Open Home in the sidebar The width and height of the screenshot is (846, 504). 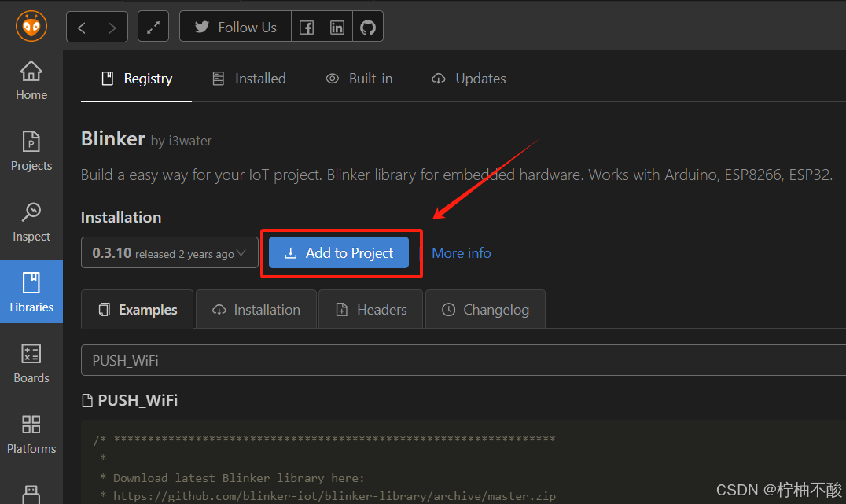31,80
